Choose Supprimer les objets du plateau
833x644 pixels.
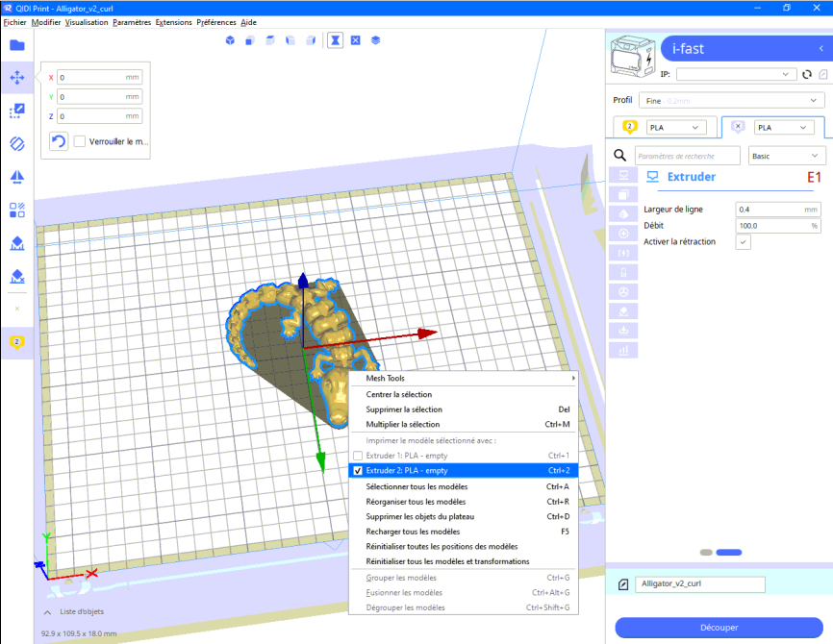[464, 516]
